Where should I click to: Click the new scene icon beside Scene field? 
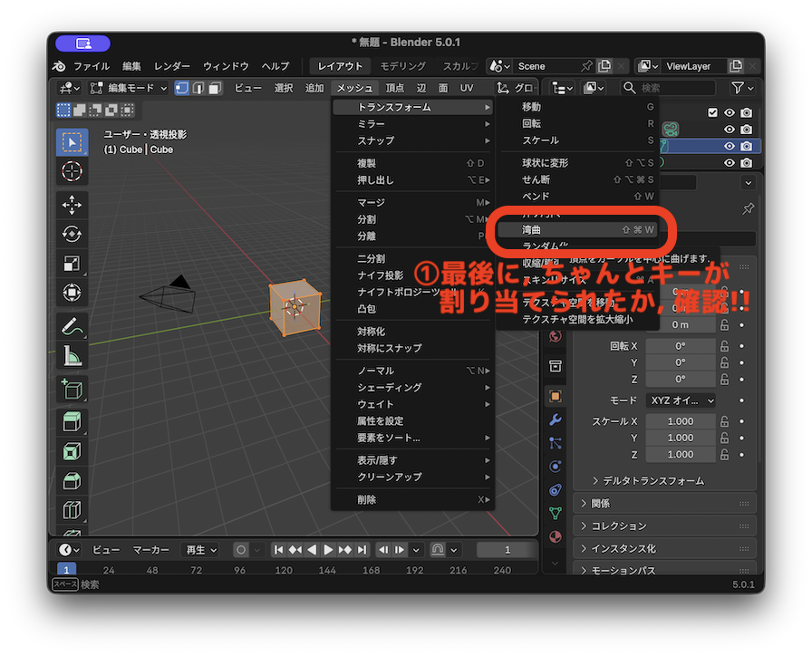[604, 66]
